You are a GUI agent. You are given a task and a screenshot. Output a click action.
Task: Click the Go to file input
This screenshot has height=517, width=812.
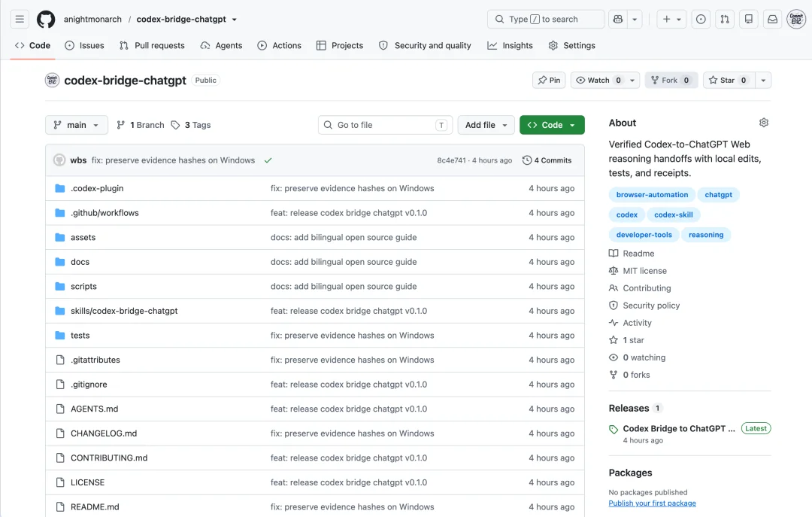385,125
